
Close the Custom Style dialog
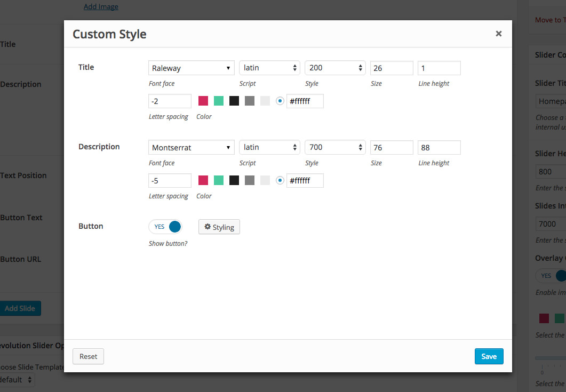pyautogui.click(x=498, y=34)
